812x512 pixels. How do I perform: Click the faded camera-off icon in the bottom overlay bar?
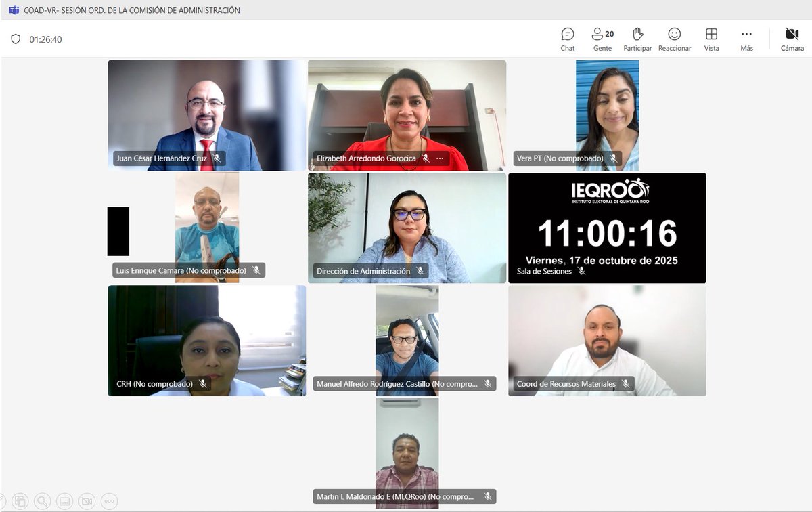[x=87, y=501]
